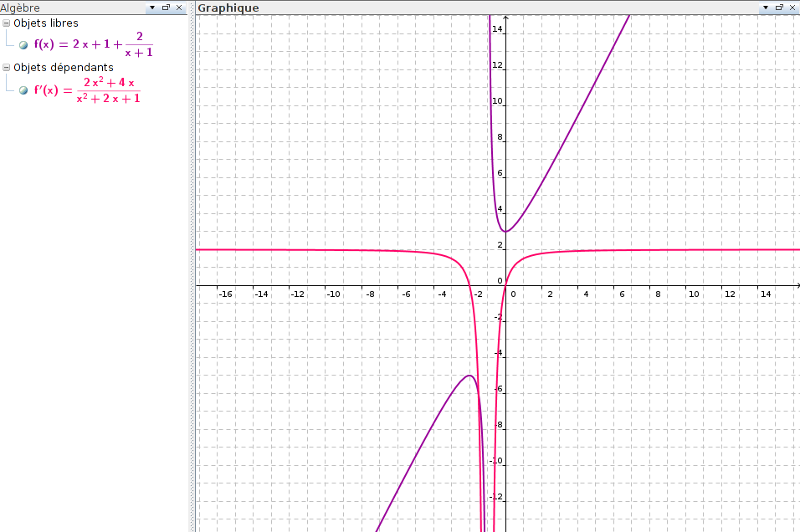Click the pink derivative curve's flat left branch

(x=318, y=249)
